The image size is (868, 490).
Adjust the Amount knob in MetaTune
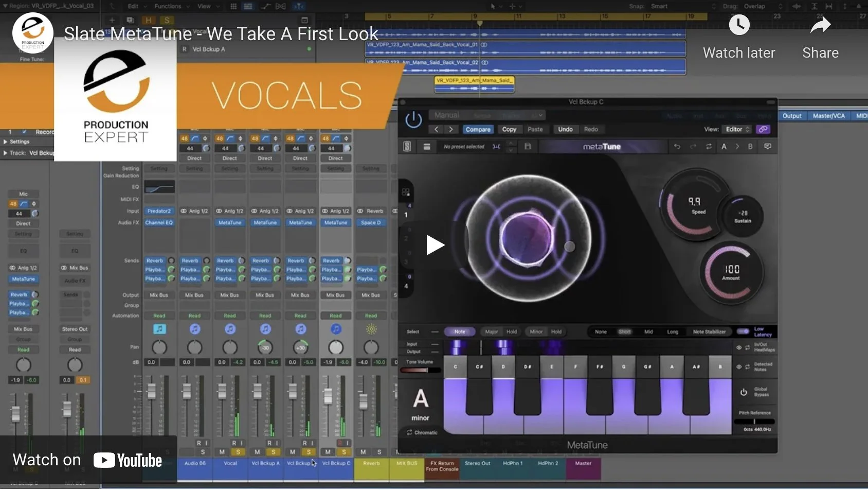[x=731, y=272]
